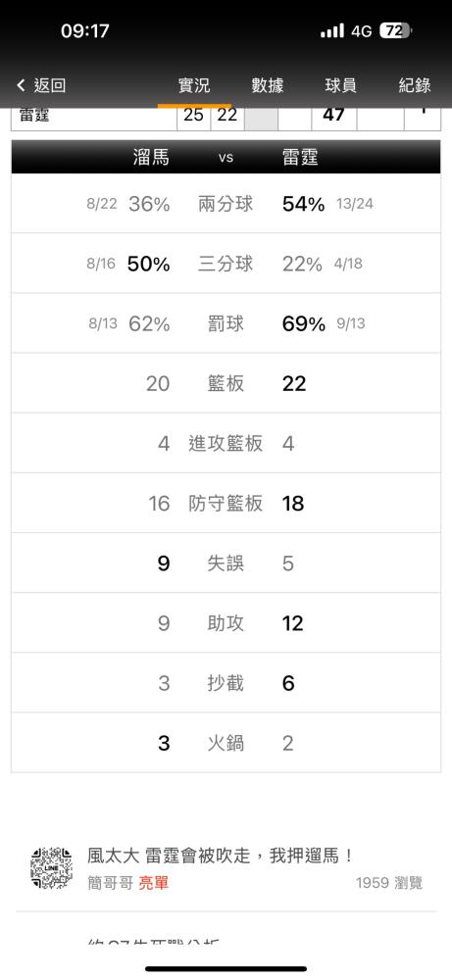Select the 實況 tab

click(194, 85)
